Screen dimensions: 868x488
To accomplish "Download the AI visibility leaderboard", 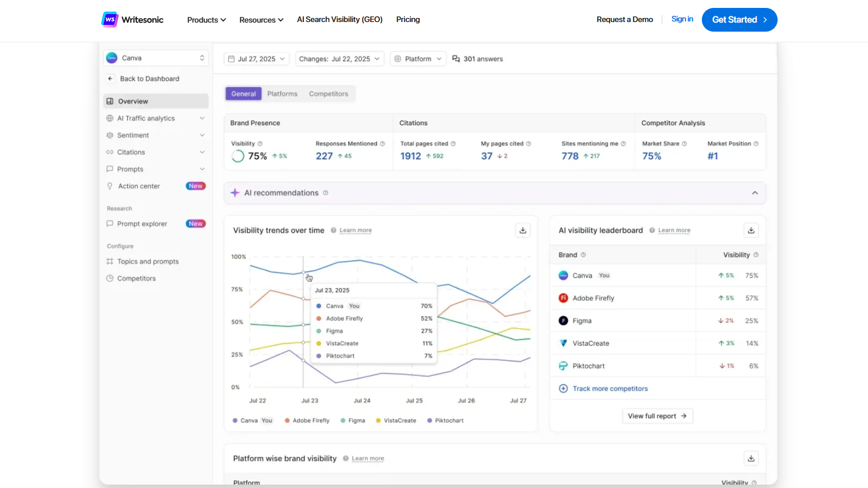I will coord(751,230).
